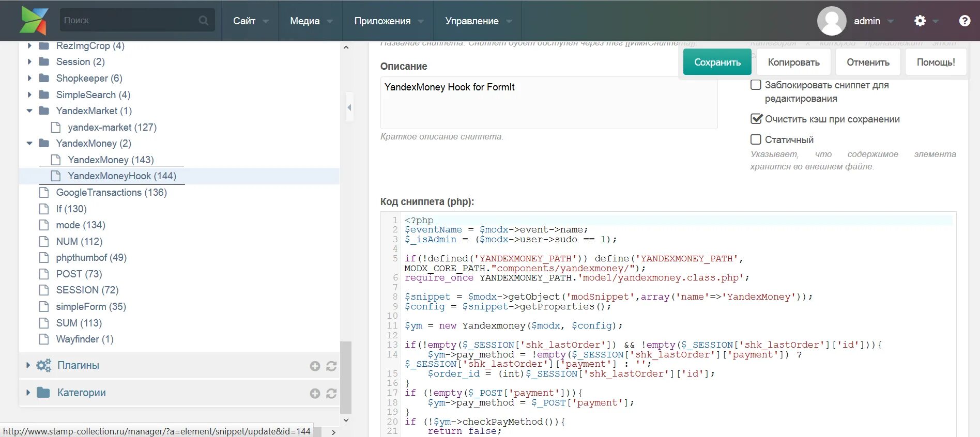Click the MODX logo icon
The height and width of the screenshot is (437, 980).
point(34,21)
